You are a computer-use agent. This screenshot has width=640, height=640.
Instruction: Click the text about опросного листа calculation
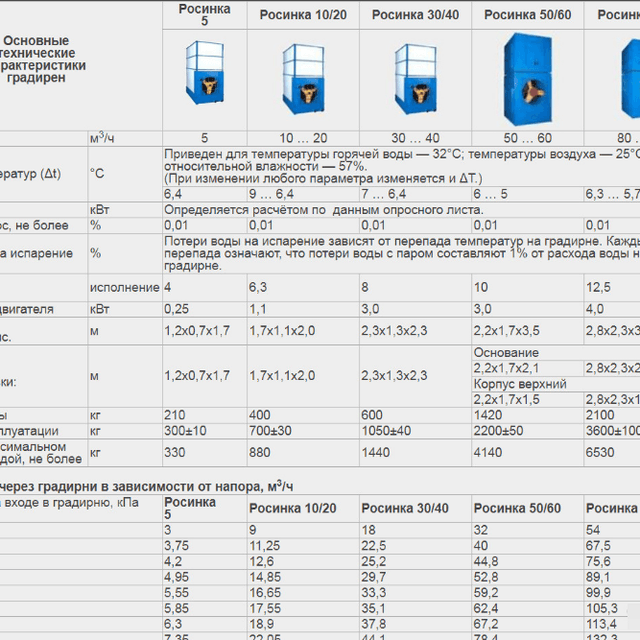(x=323, y=210)
